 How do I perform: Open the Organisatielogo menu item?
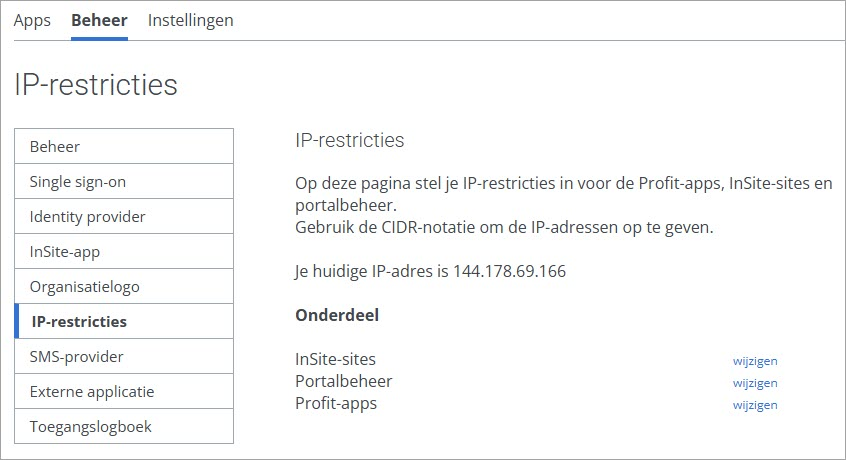coord(124,286)
